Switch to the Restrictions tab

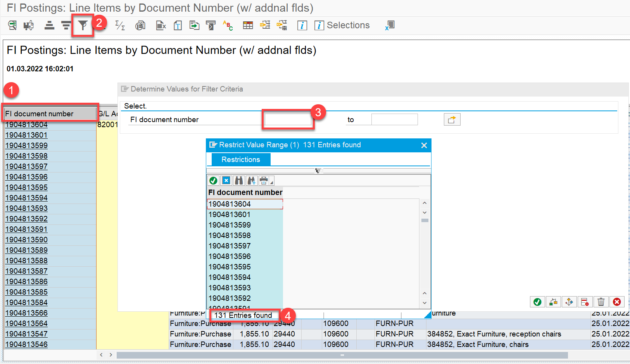click(241, 159)
